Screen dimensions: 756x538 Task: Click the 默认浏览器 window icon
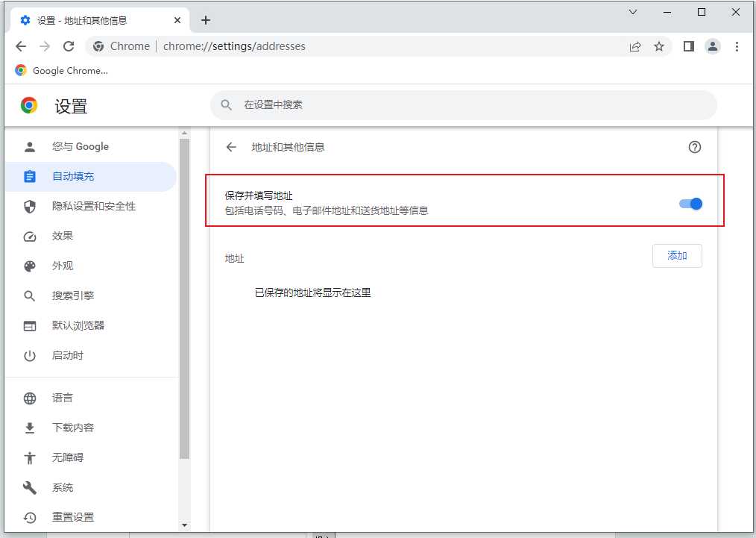click(x=29, y=326)
